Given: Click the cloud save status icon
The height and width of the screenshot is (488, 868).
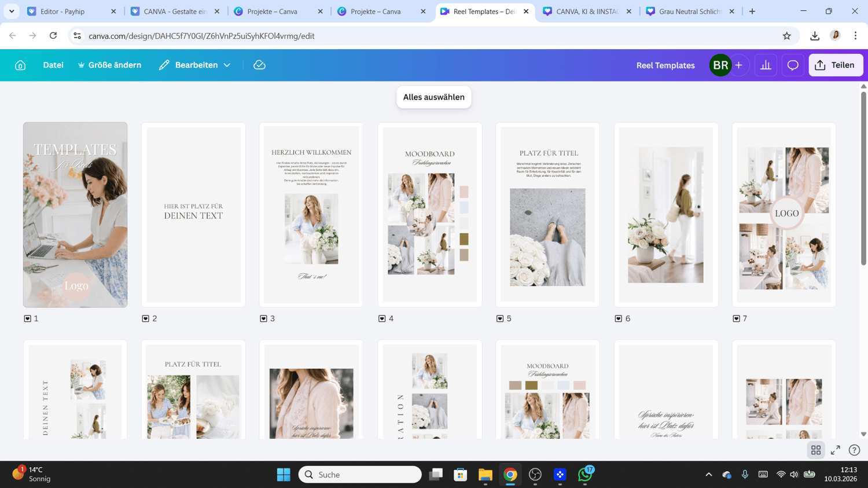Looking at the screenshot, I should [259, 65].
